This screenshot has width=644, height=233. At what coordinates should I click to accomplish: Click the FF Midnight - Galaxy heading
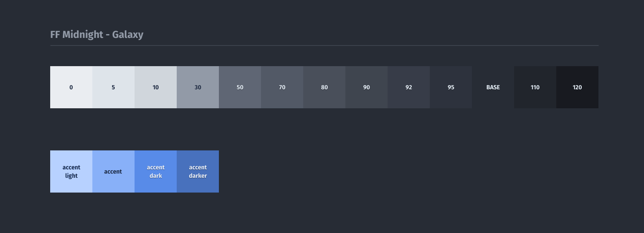[x=97, y=35]
